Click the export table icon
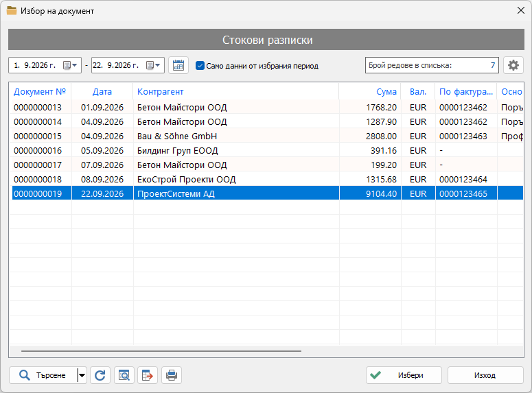 click(148, 375)
